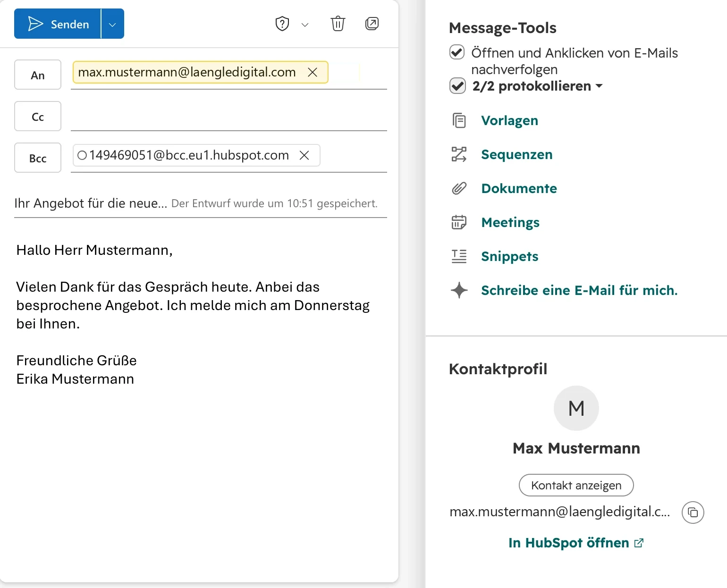Toggle email open and click tracking checkbox
The image size is (727, 588).
click(x=457, y=52)
